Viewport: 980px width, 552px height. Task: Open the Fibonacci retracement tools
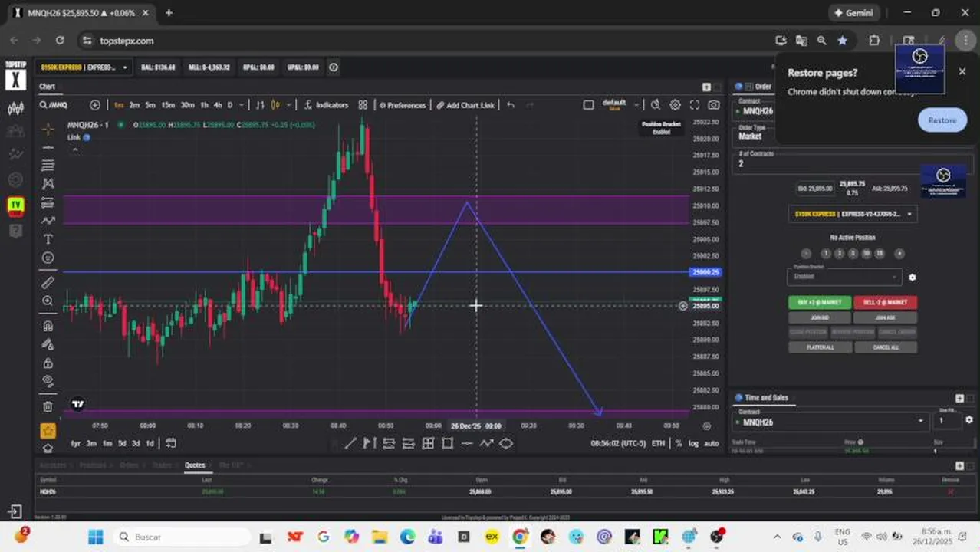[x=48, y=166]
